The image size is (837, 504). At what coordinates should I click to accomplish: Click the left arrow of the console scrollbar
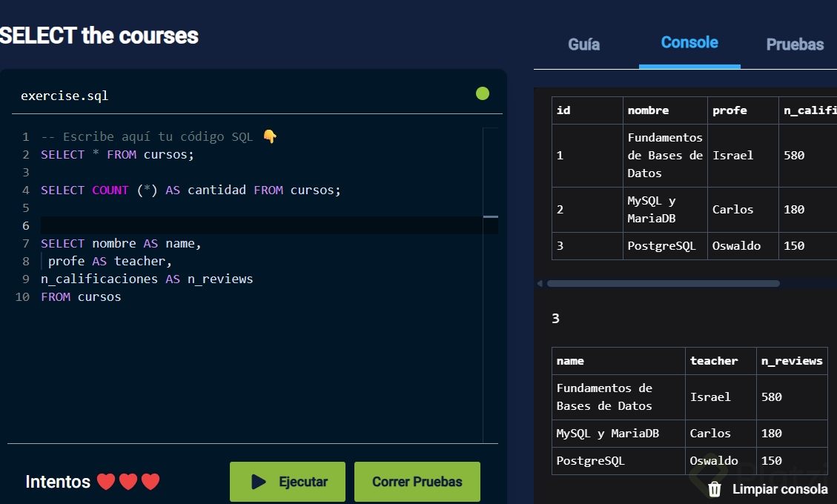coord(540,283)
